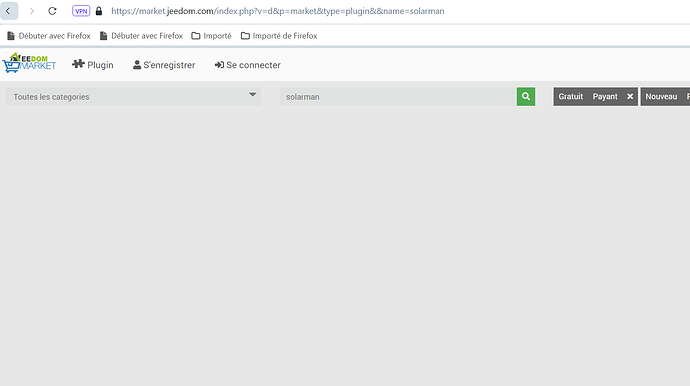Click the Jeedom Market logo
Viewport: 690px width, 386px height.
pyautogui.click(x=29, y=63)
